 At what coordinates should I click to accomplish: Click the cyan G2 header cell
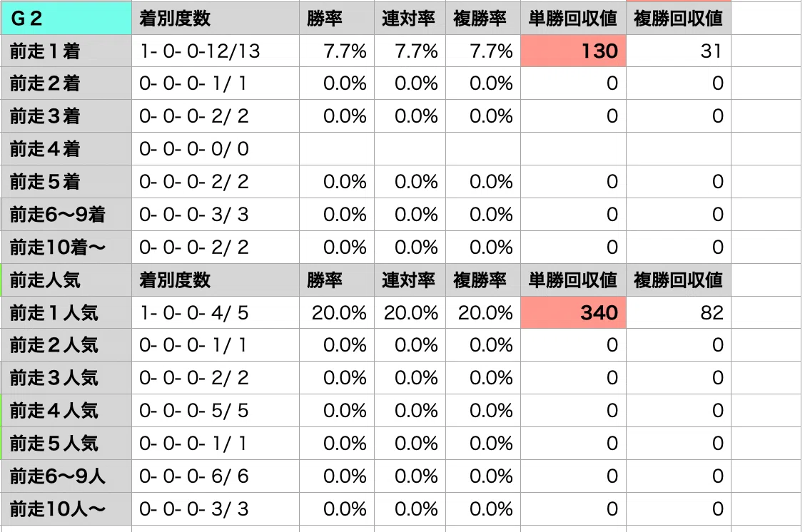(x=66, y=19)
